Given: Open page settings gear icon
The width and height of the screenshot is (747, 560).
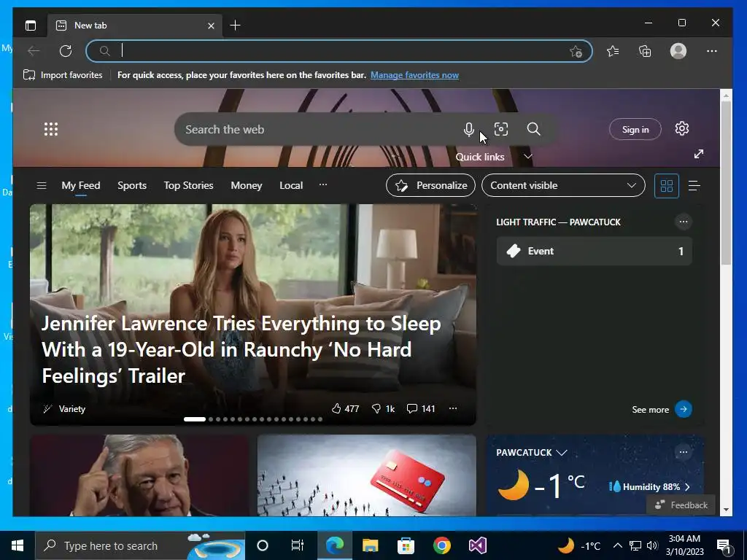Looking at the screenshot, I should click(x=682, y=128).
